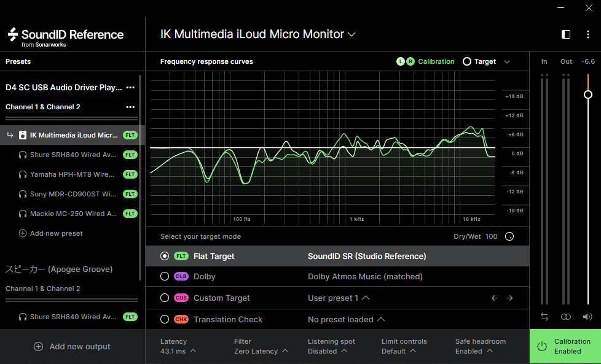Expand the Limit controls Default setting
The width and height of the screenshot is (601, 364).
404,346
